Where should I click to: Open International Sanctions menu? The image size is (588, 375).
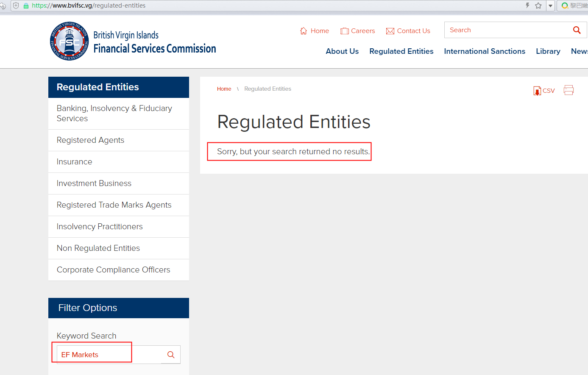pyautogui.click(x=485, y=51)
